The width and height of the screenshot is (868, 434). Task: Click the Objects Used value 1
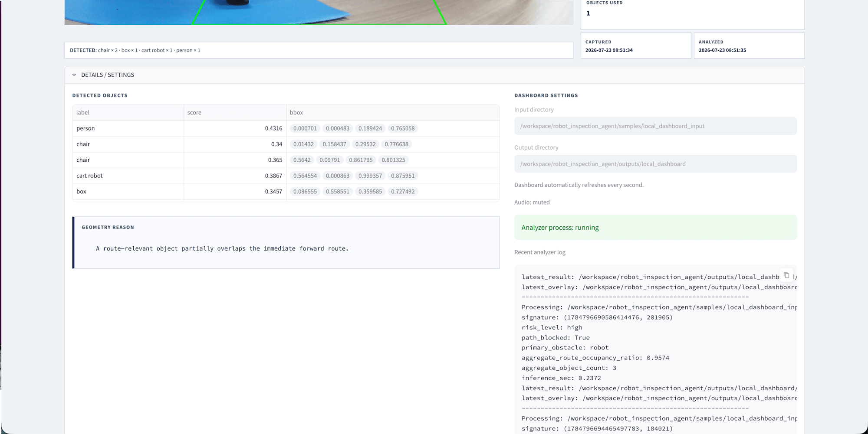click(x=588, y=13)
